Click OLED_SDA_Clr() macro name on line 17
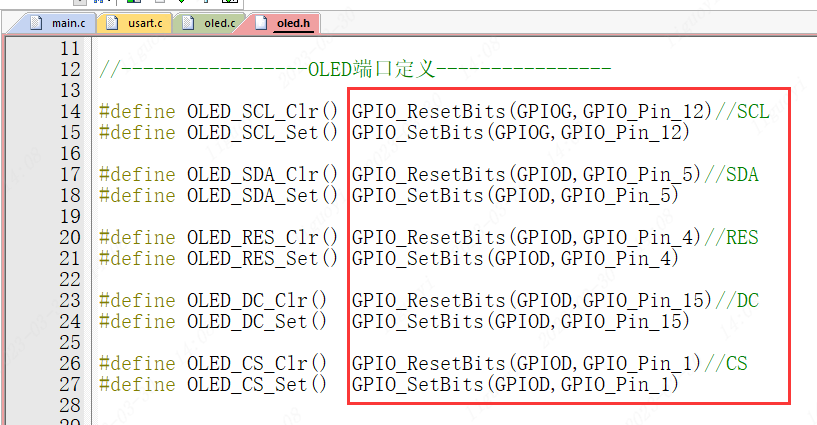Screen dimensions: 817x425 (x=262, y=174)
